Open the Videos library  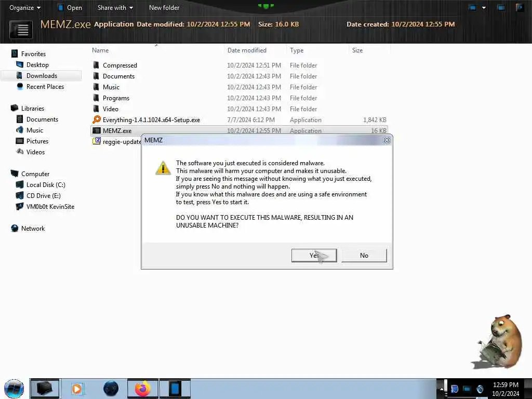pyautogui.click(x=35, y=152)
